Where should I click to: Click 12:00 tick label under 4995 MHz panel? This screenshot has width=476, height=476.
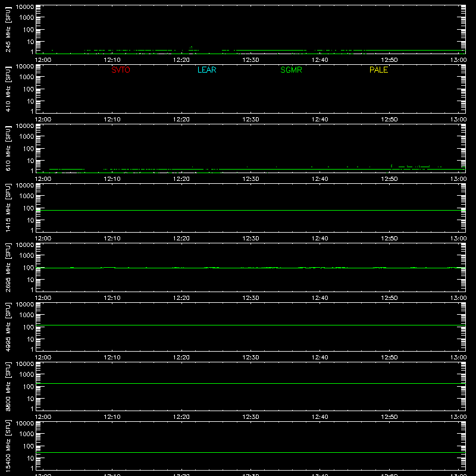pyautogui.click(x=43, y=358)
